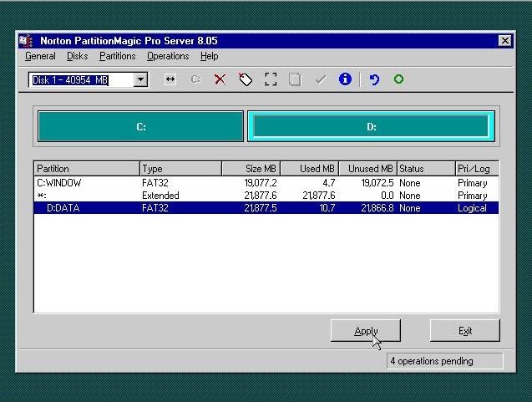Viewport: 532px width, 402px height.
Task: Click the Unused MB column header
Action: (368, 169)
